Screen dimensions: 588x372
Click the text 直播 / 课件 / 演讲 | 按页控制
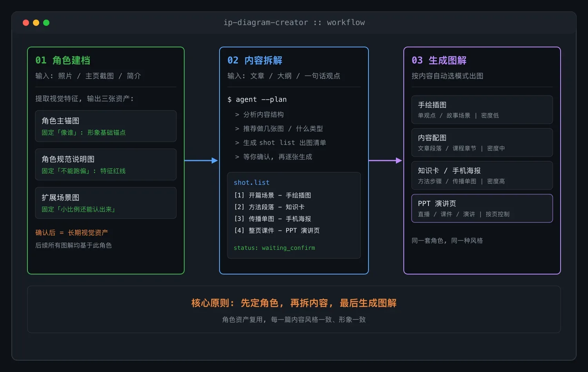pyautogui.click(x=464, y=214)
